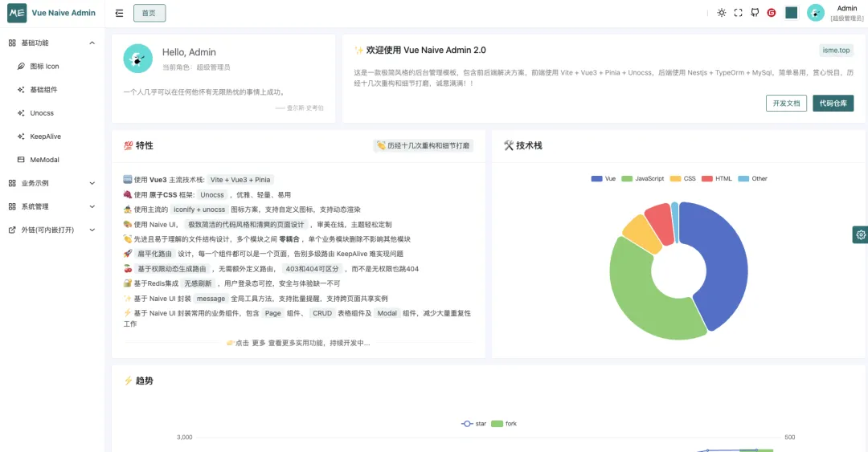Click the iconify + unocss tag

(199, 210)
